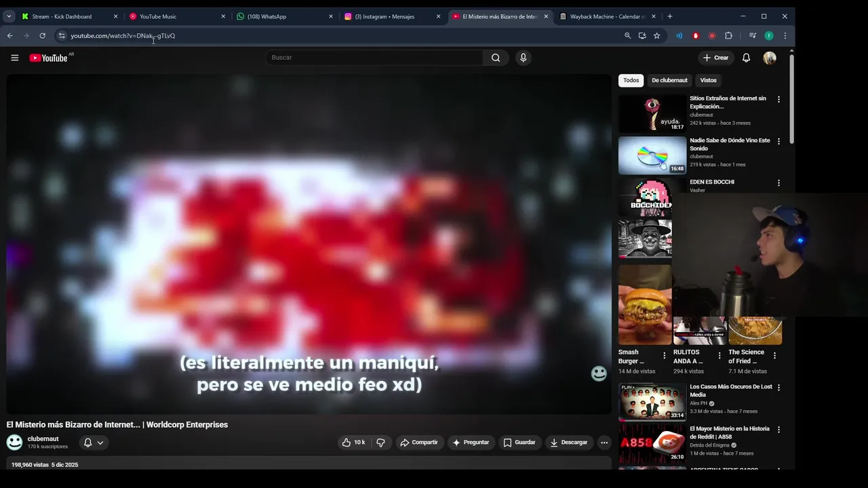Close the YouTube Music tab
Screen dimensions: 868x488
pos(223,16)
